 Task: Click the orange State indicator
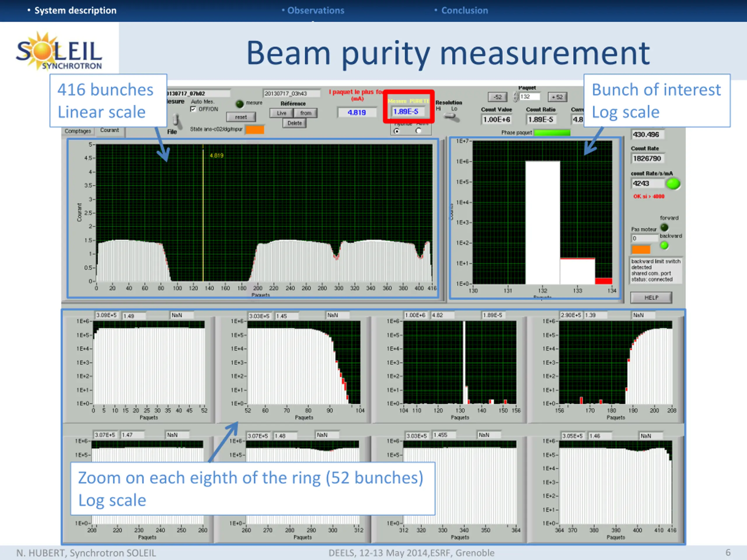tap(255, 129)
